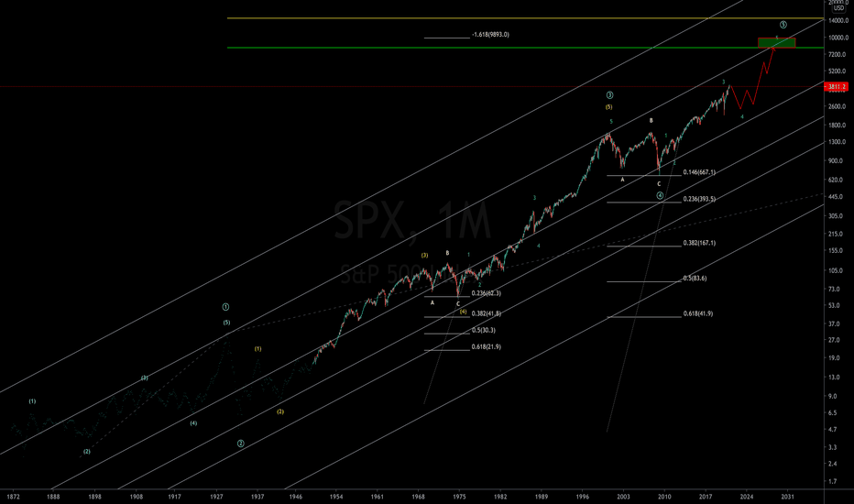Viewport: 854px width, 504px height.
Task: Click the 19.0 price axis label
Action: pos(834,358)
